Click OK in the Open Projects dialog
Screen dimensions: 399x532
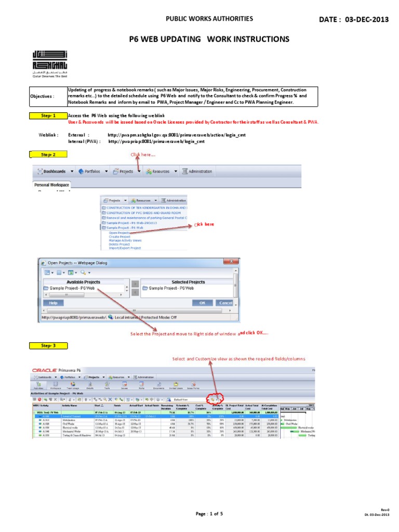click(x=202, y=303)
